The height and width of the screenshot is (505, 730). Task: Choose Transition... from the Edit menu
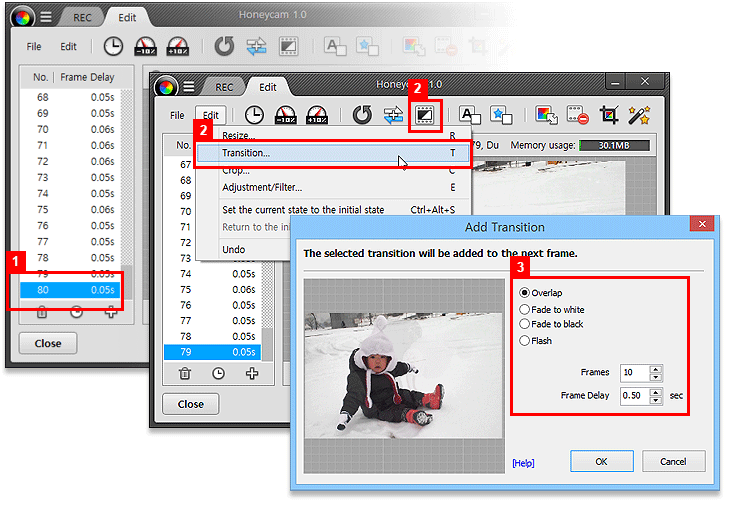(246, 153)
